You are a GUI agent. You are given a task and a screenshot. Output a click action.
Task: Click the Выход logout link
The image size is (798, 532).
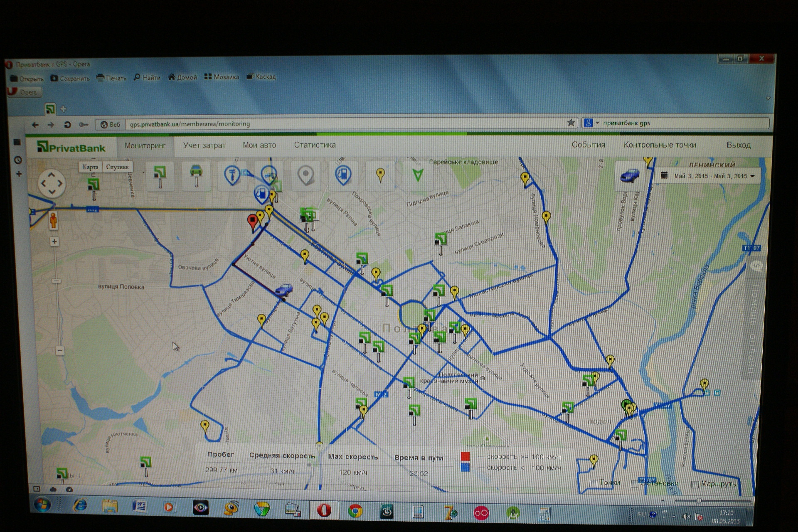coord(738,145)
